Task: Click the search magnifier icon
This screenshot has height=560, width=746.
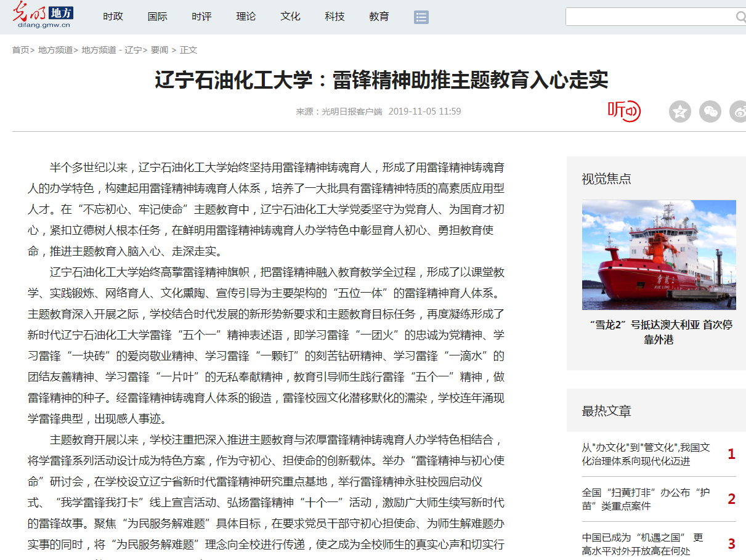Action: click(x=740, y=17)
